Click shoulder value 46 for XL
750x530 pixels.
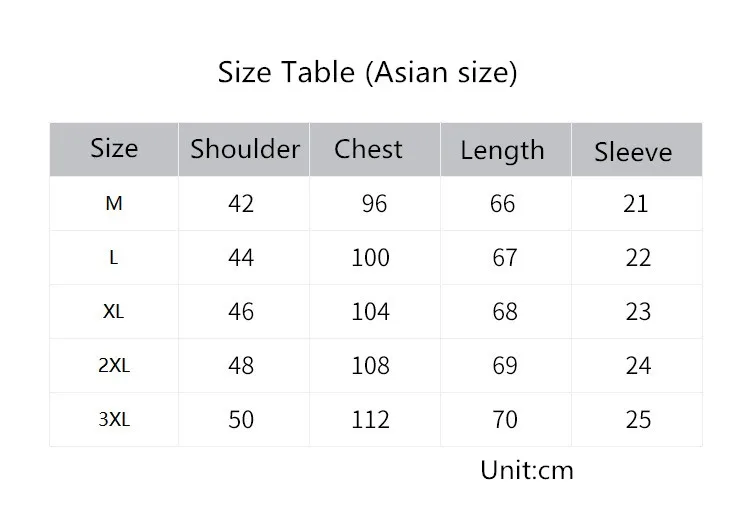coord(241,312)
